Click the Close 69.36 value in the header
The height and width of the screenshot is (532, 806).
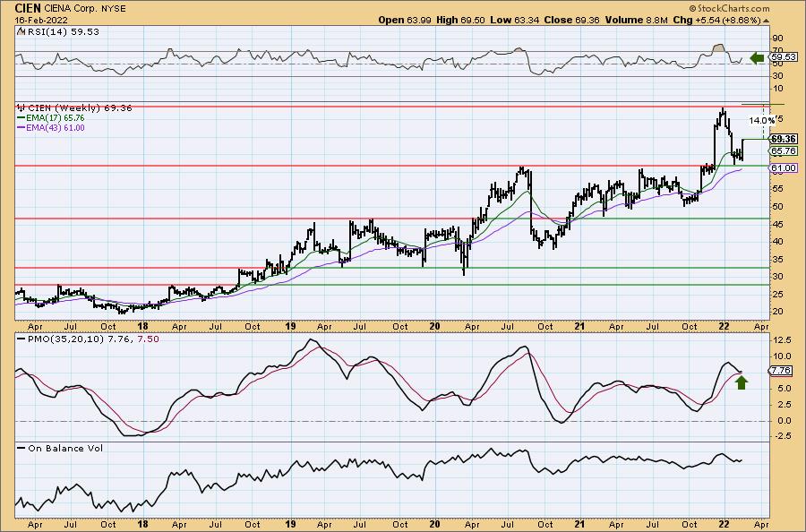click(x=570, y=20)
